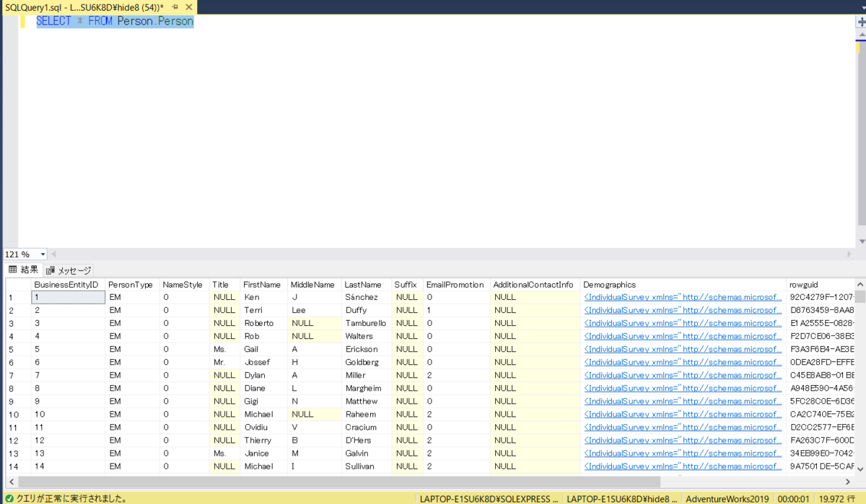Click the LastName cell 'Tamburello'

pos(367,323)
